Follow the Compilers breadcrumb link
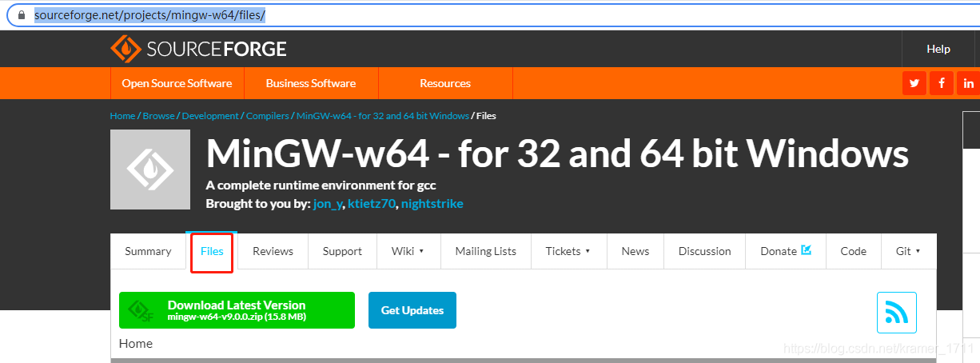980x363 pixels. (x=268, y=116)
